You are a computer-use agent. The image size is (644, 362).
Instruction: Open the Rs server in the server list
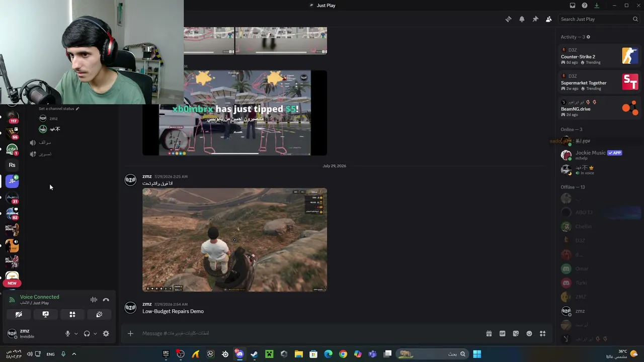tap(12, 165)
